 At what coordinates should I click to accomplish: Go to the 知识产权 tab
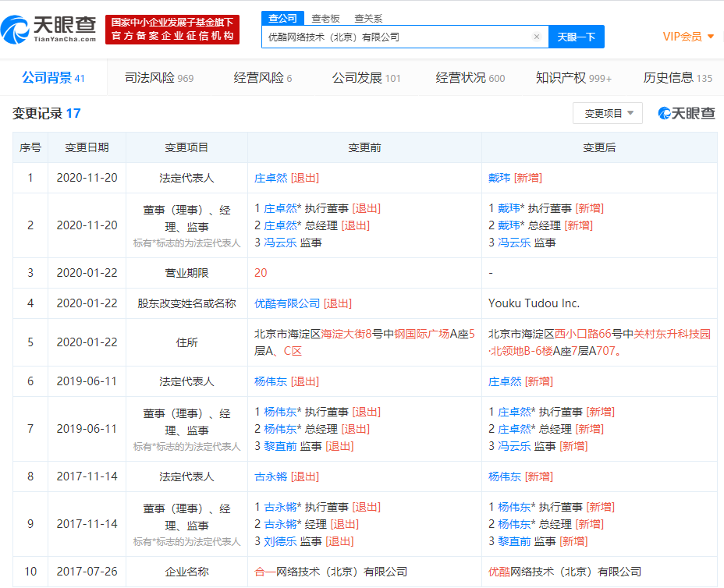[573, 78]
